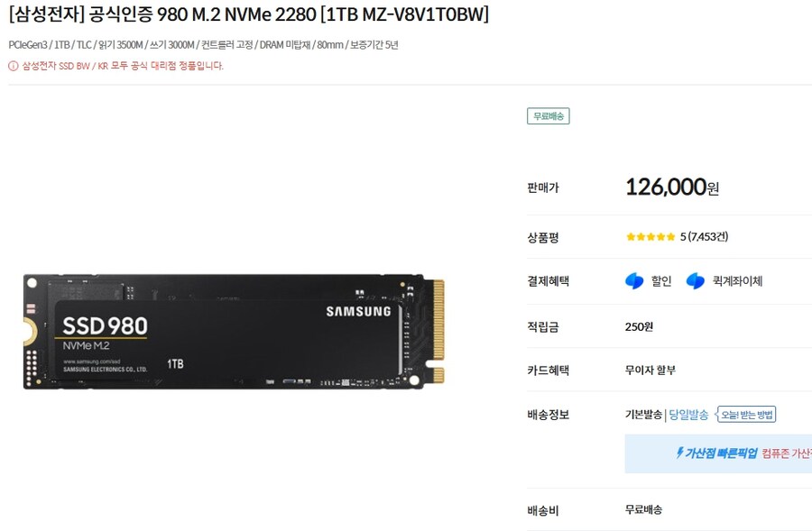Open the 오늘 받는 방법 tag
This screenshot has width=812, height=531.
(746, 415)
